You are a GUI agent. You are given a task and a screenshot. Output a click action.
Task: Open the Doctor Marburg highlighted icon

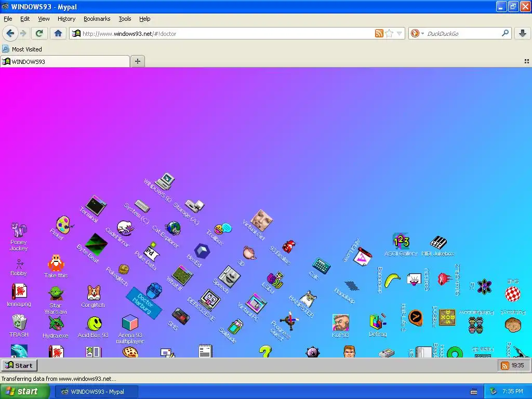coord(144,303)
